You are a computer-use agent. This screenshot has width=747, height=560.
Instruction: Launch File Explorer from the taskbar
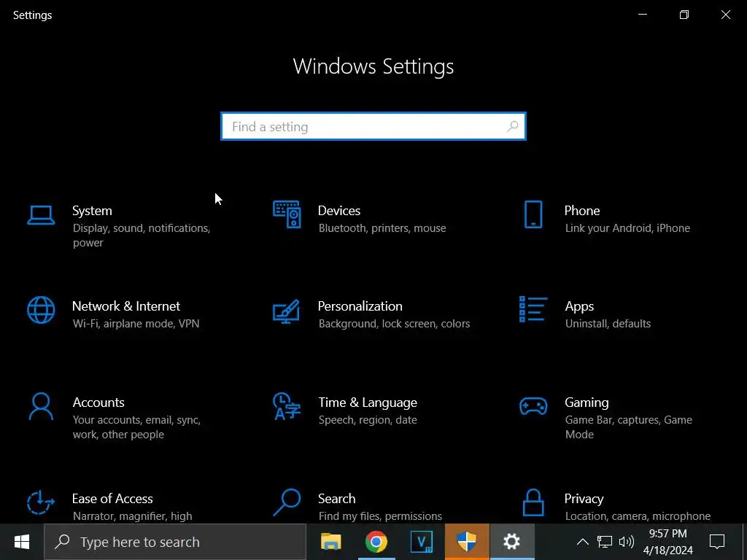coord(331,542)
